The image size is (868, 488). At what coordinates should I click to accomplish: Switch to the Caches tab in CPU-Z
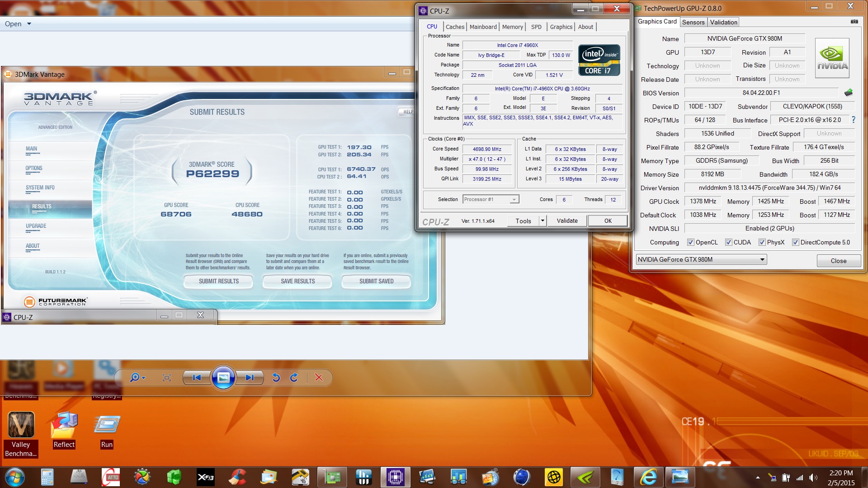(x=455, y=27)
